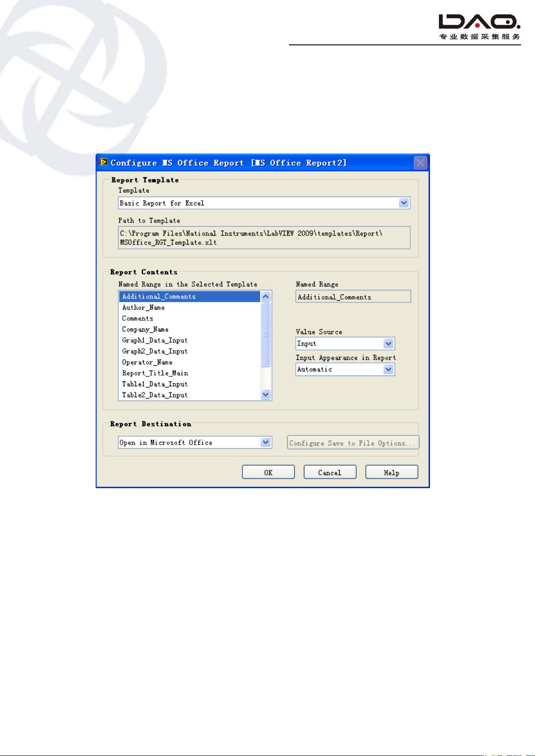Expand the Value Source dropdown
This screenshot has height=756, width=535.
(389, 344)
